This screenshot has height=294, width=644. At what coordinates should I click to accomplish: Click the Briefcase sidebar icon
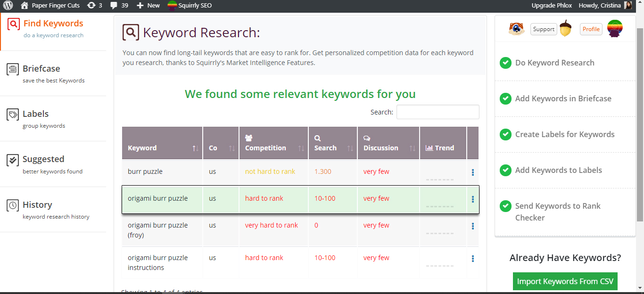point(13,69)
